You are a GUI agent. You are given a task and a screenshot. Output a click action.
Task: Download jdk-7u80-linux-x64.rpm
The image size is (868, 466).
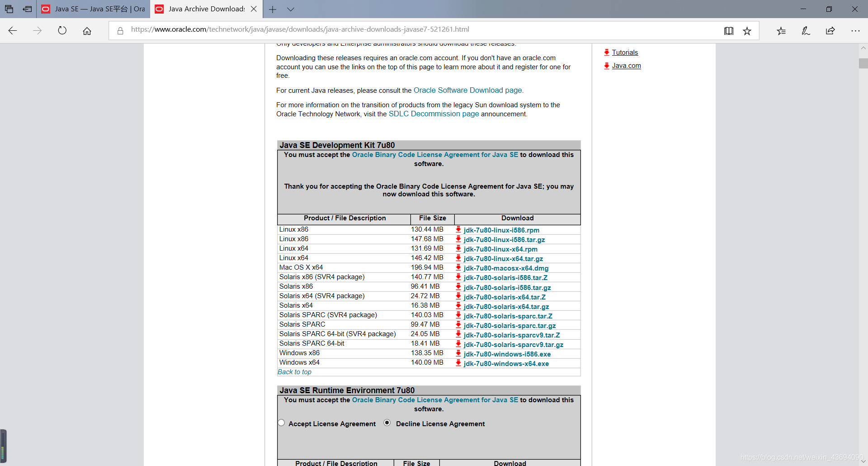[x=500, y=249]
